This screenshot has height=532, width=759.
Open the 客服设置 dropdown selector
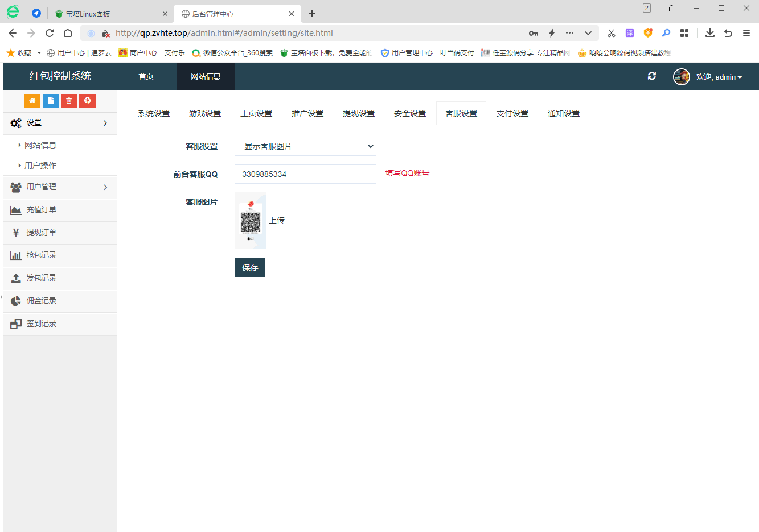(305, 146)
